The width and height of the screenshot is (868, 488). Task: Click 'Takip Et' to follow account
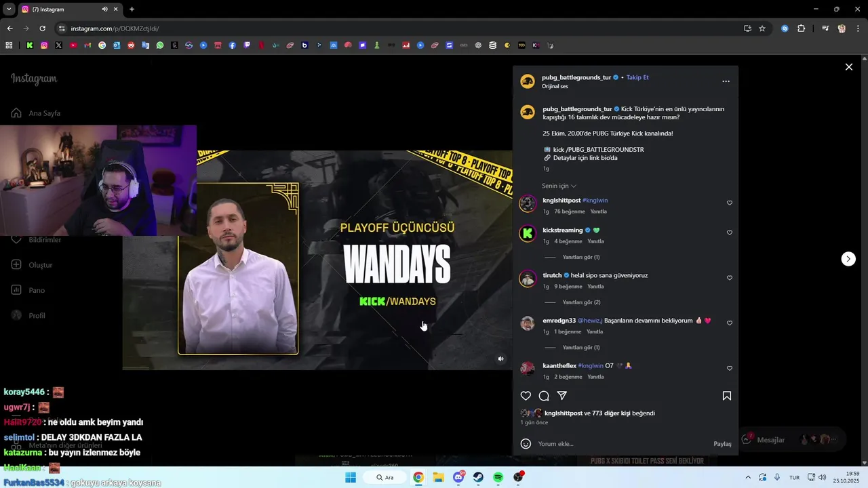[637, 77]
